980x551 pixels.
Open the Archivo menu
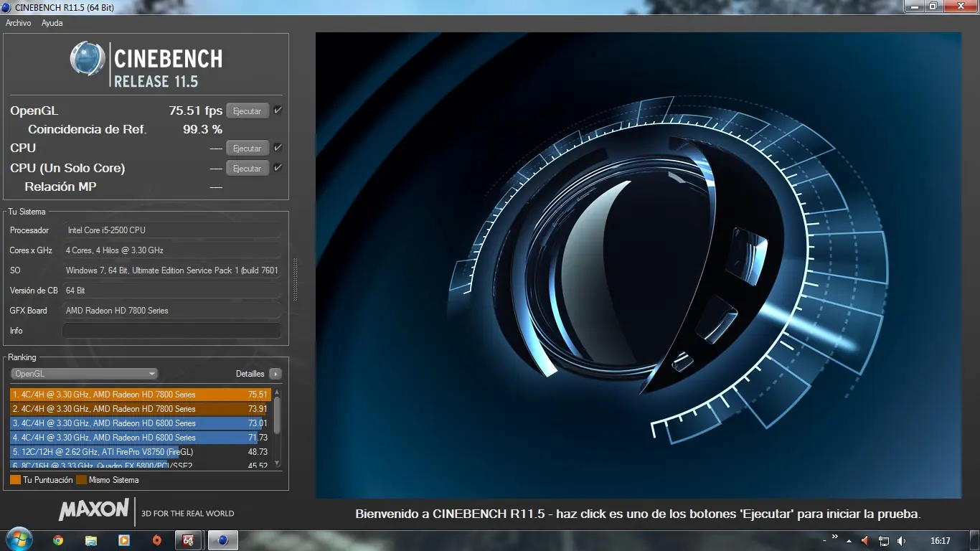click(19, 23)
